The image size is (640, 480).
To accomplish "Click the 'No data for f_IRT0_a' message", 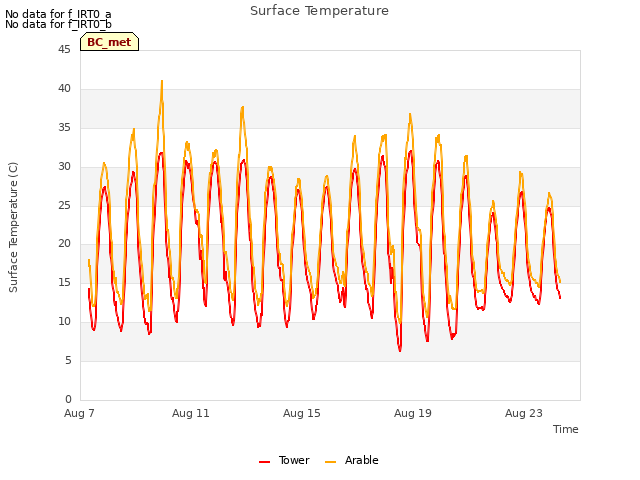I will click(x=58, y=14).
